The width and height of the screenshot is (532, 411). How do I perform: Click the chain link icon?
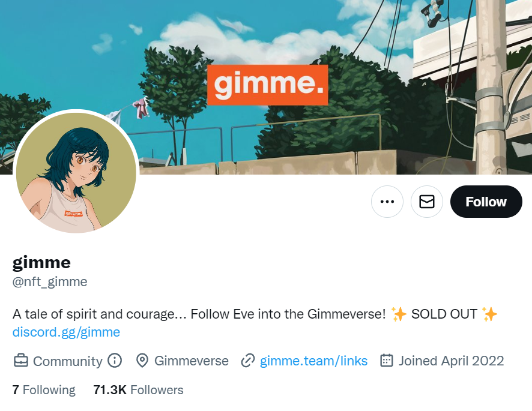pyautogui.click(x=247, y=361)
